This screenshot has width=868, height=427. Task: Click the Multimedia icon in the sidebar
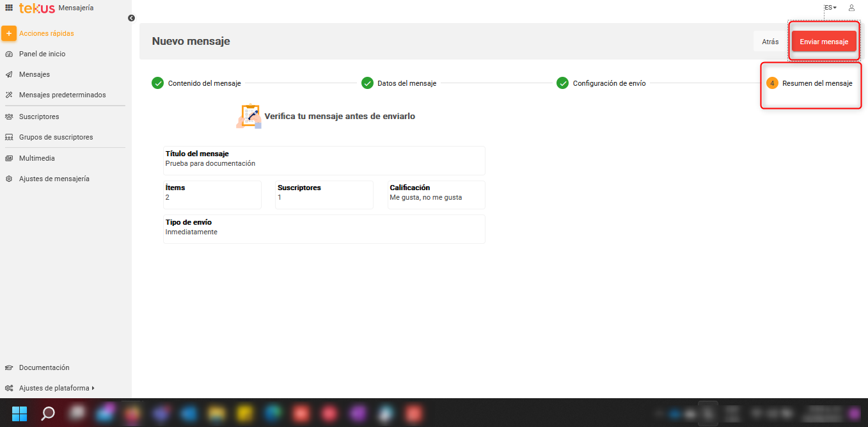point(9,158)
